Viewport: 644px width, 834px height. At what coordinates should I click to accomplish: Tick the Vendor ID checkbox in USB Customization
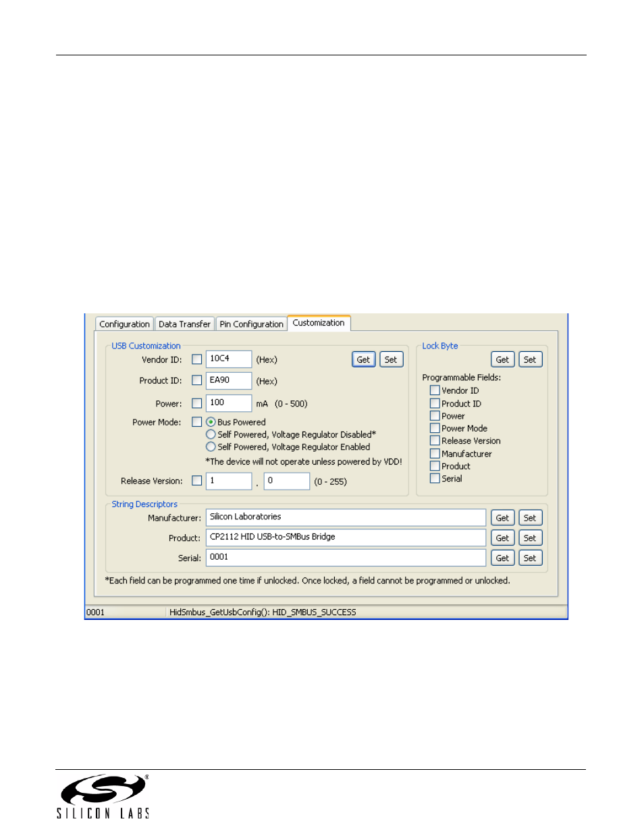(197, 359)
